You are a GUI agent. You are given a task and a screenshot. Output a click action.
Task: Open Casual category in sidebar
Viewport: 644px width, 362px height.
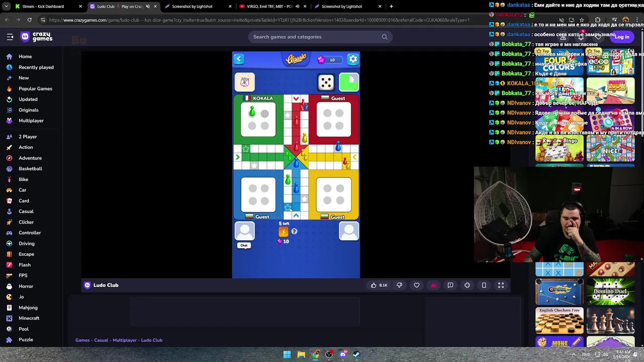[x=26, y=212]
